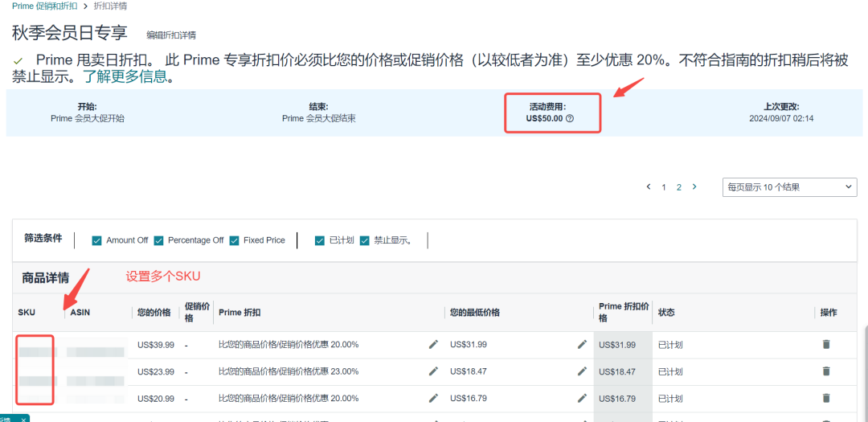This screenshot has height=422, width=868.
Task: Edit minimum price US$18.47 pencil icon
Action: [x=582, y=371]
